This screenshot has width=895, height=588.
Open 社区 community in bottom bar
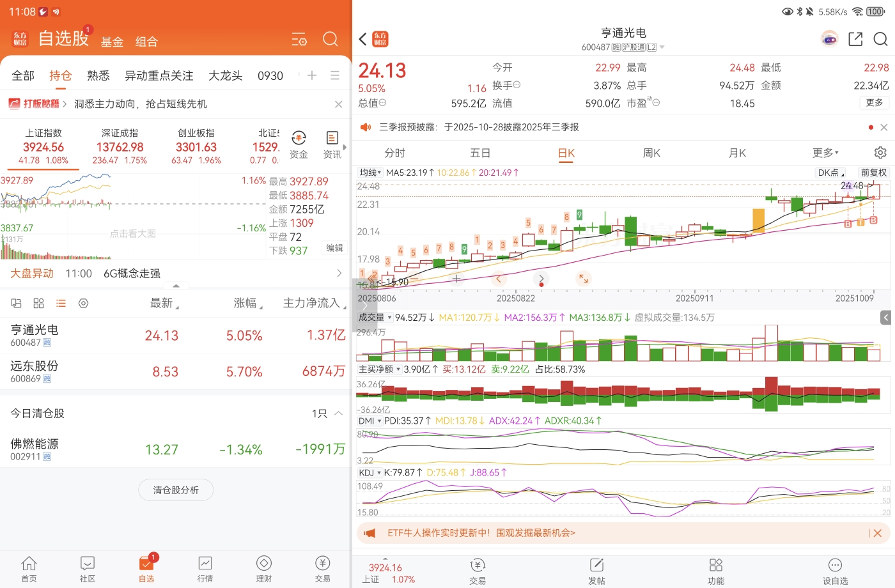point(88,569)
